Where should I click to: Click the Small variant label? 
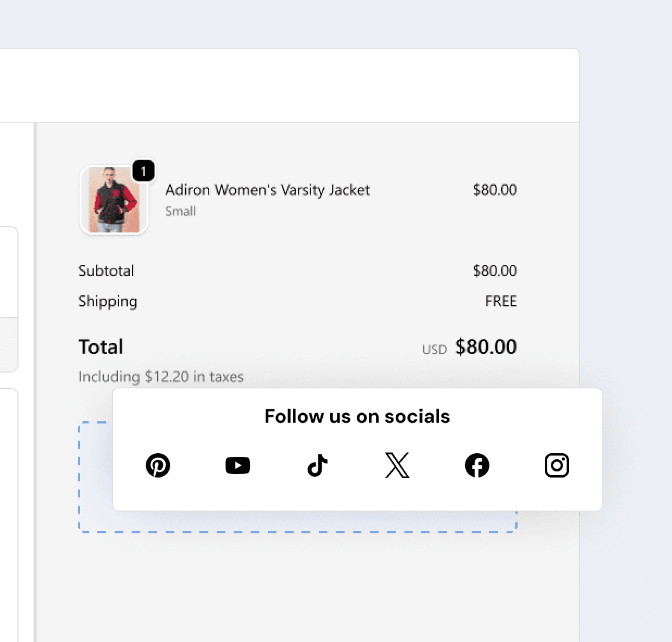point(181,211)
